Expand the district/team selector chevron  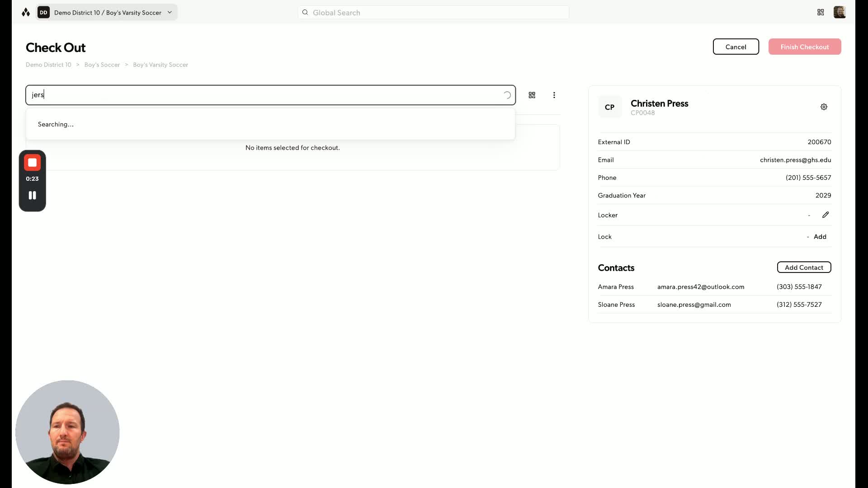[170, 12]
